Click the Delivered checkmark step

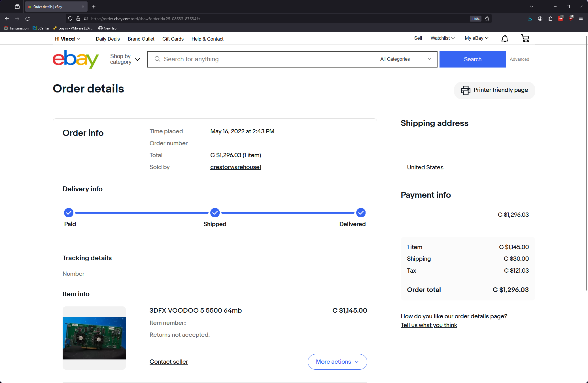[x=361, y=212]
